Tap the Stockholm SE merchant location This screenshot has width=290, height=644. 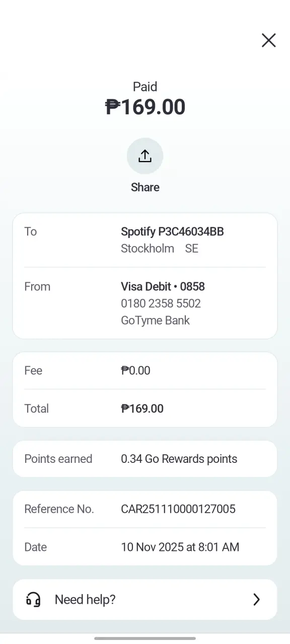pyautogui.click(x=160, y=249)
